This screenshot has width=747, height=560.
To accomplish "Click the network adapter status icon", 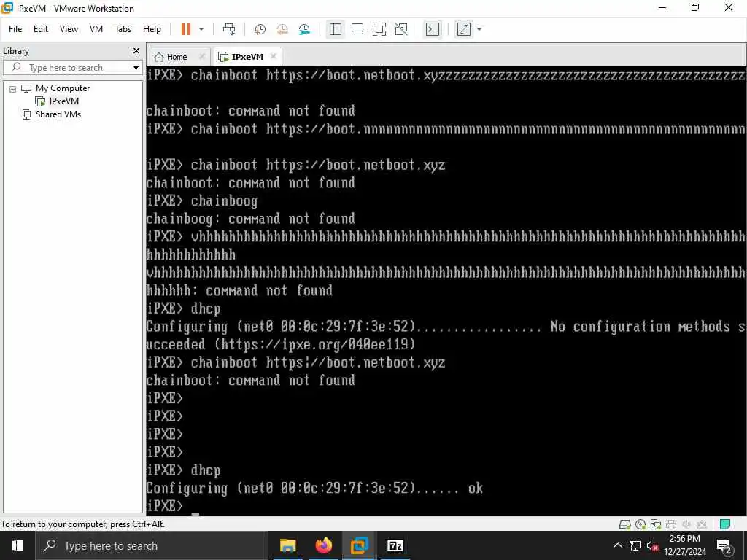I will (x=656, y=525).
